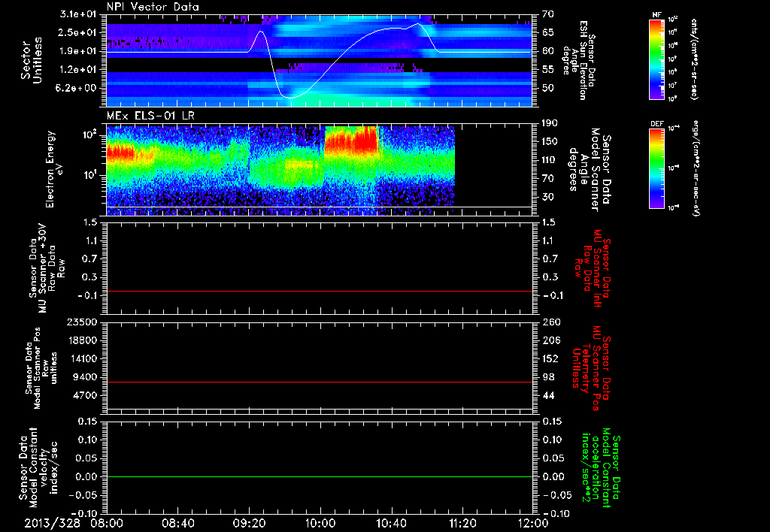Click the 98 telemetry tick label

(548, 377)
